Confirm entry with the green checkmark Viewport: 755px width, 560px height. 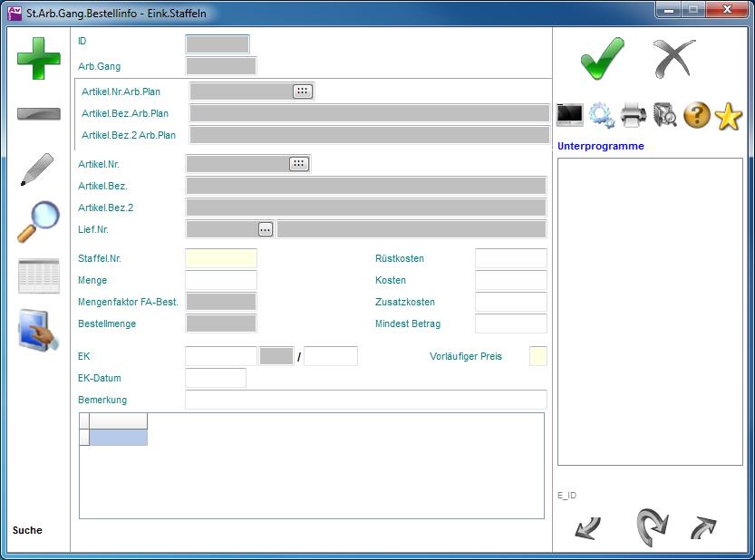pos(602,59)
